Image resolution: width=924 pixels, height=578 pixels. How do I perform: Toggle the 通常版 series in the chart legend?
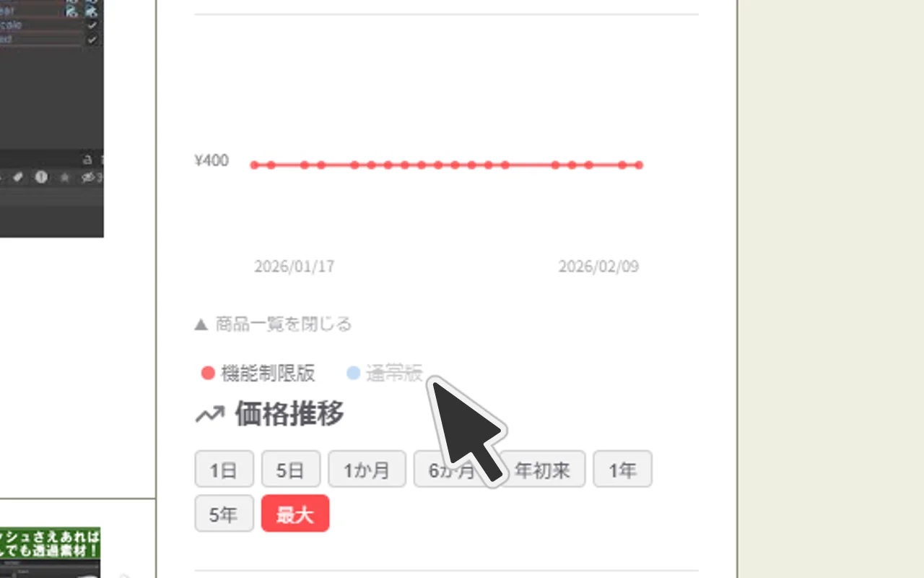click(x=384, y=373)
